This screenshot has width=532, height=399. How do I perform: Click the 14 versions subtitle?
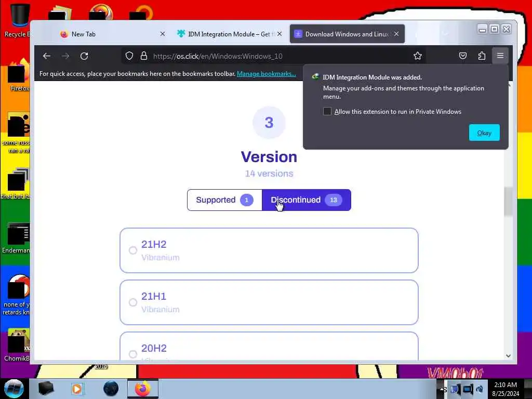click(x=269, y=174)
